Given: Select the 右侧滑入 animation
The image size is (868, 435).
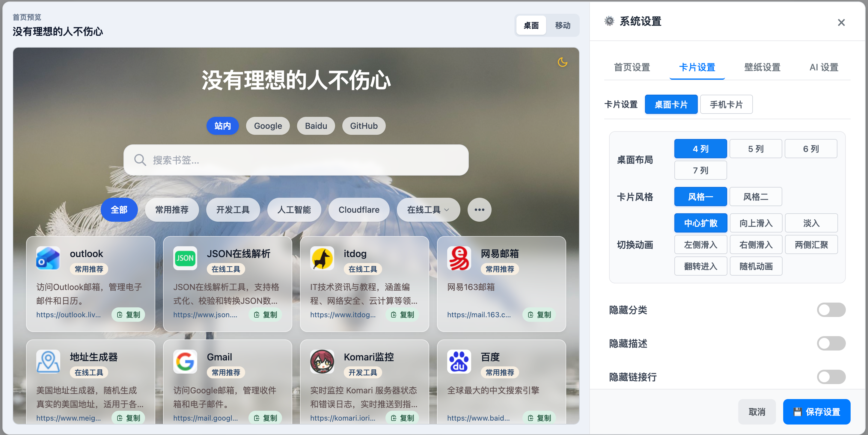Looking at the screenshot, I should point(756,245).
